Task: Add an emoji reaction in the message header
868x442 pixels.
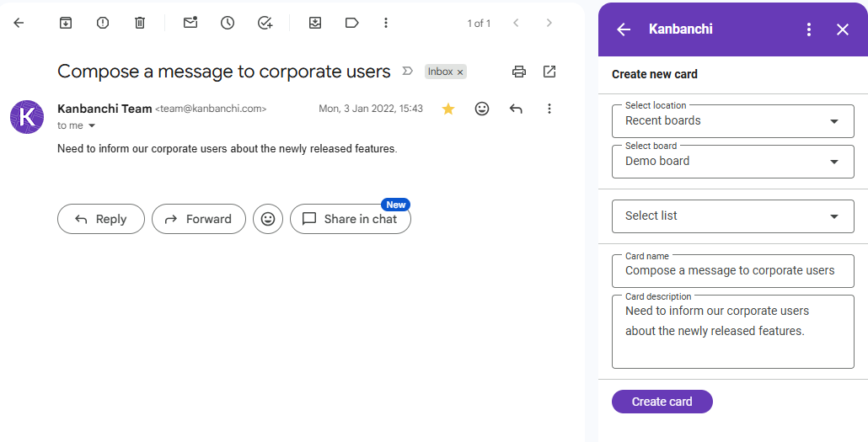Action: pos(482,109)
